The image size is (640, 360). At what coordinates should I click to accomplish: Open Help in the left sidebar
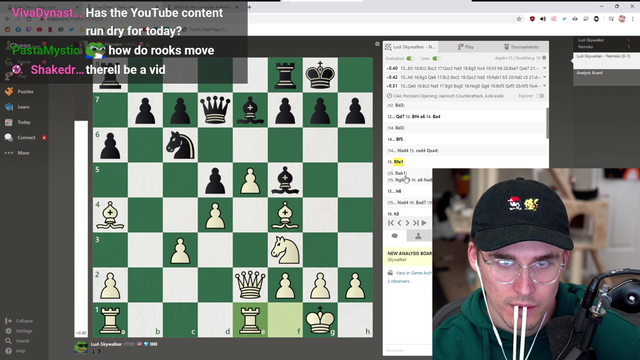coord(16,351)
